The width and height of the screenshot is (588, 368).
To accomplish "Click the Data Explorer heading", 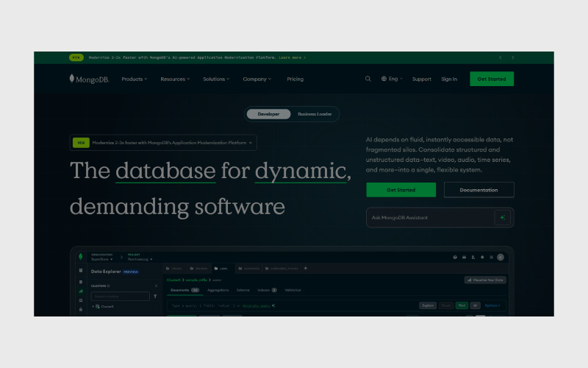I will tap(106, 272).
